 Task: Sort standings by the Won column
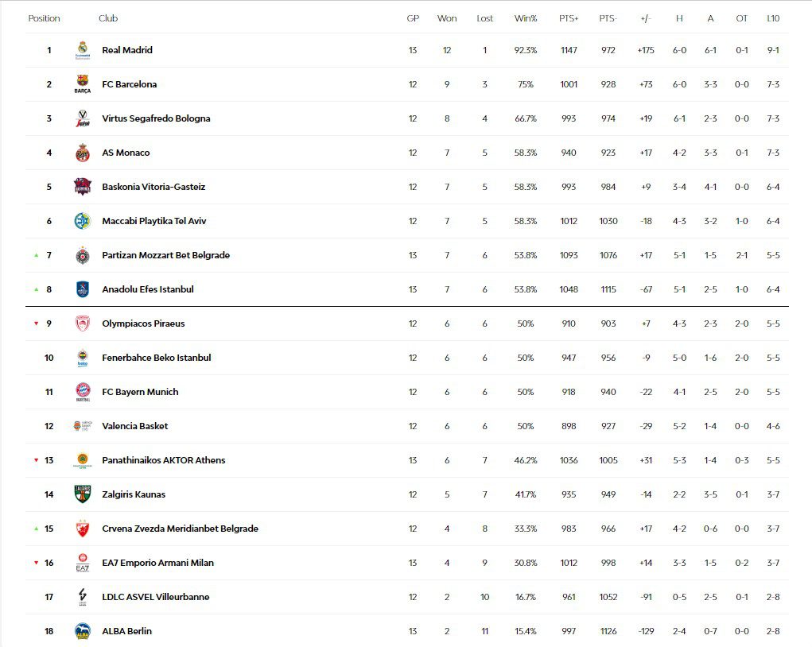pos(447,18)
